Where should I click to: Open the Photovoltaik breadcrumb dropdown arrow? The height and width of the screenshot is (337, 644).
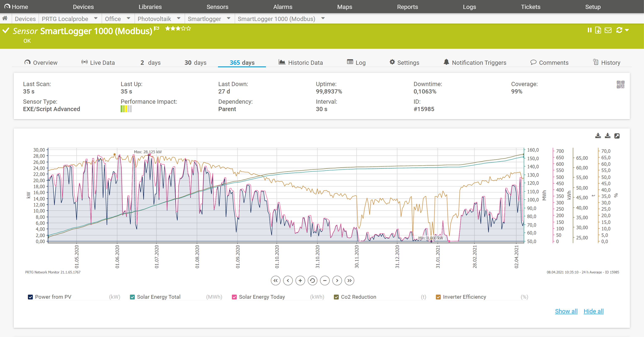[178, 18]
